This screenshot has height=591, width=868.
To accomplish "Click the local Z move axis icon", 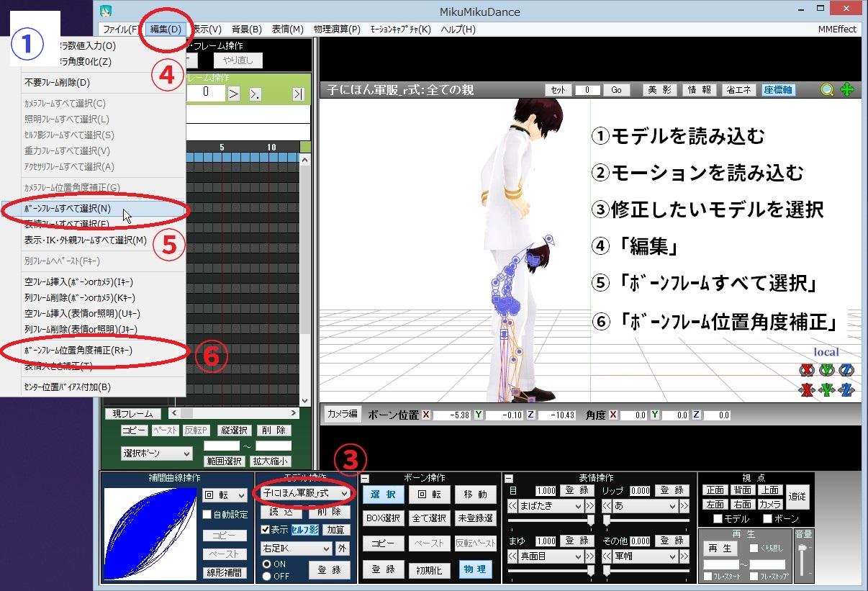I will [846, 390].
